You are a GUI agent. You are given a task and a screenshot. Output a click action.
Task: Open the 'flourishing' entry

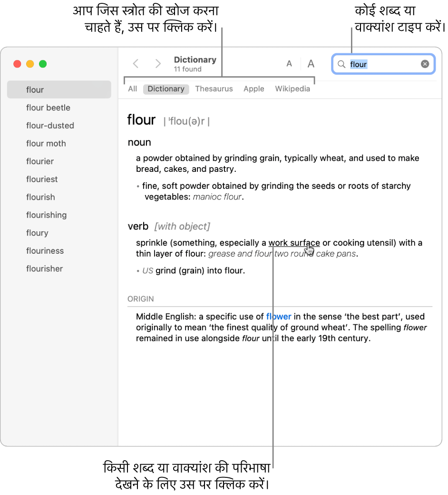tap(47, 215)
